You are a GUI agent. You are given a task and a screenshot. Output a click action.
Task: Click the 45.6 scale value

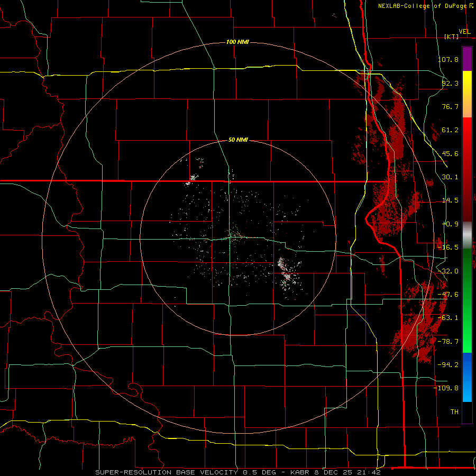pyautogui.click(x=450, y=153)
